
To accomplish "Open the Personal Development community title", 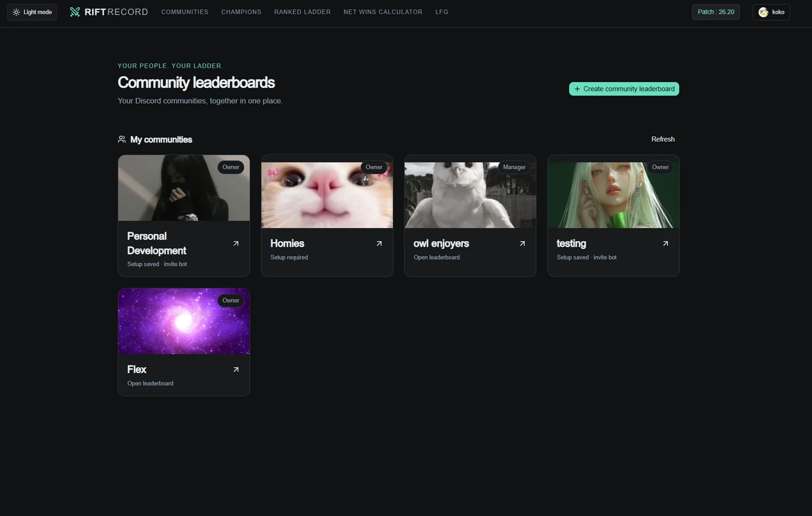I will [x=157, y=243].
